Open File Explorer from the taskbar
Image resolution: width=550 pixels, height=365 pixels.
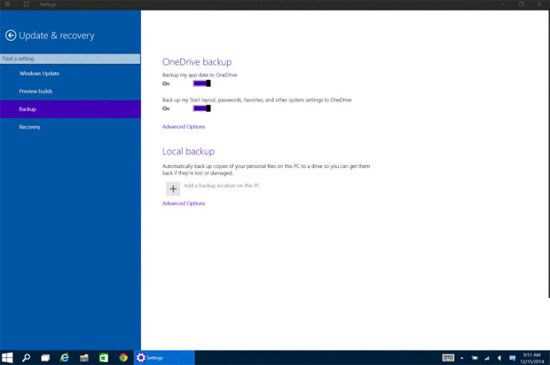[84, 358]
